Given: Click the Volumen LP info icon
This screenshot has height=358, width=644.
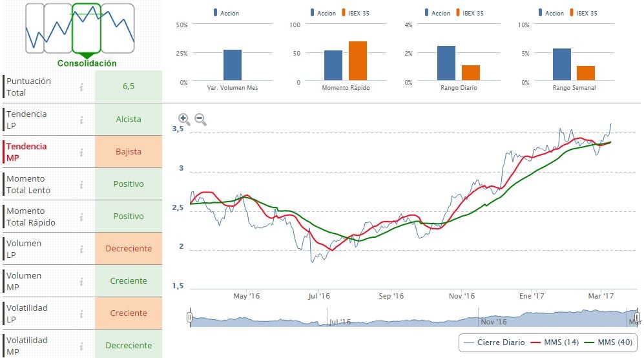Looking at the screenshot, I should pyautogui.click(x=81, y=249).
